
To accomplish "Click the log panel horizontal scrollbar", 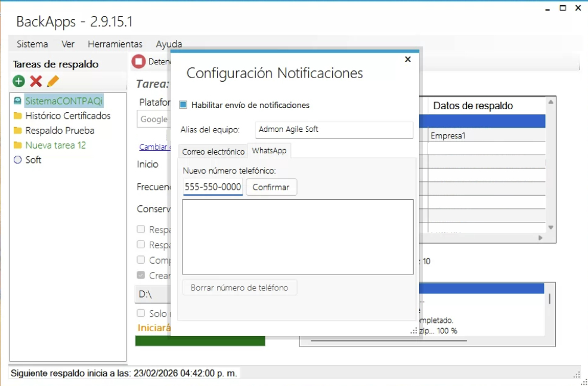I will [388, 341].
